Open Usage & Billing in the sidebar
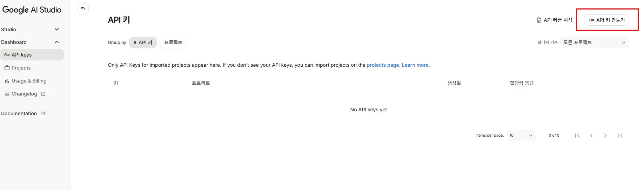 click(x=32, y=81)
